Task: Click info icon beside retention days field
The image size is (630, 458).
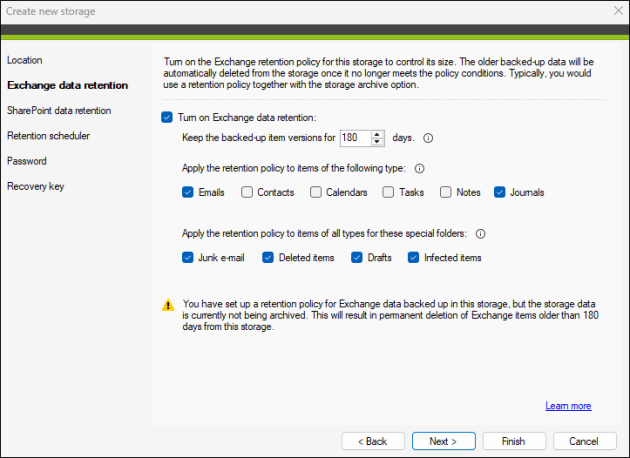Action: tap(428, 138)
